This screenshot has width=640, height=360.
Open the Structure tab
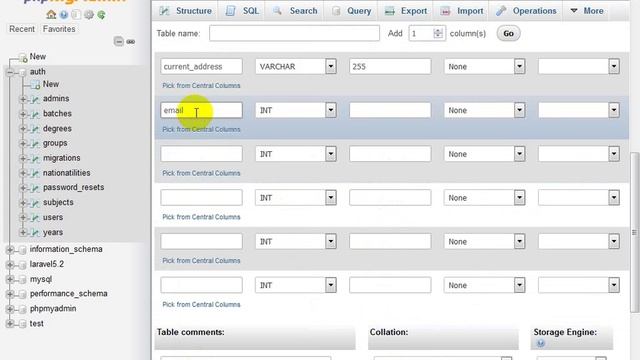point(186,11)
